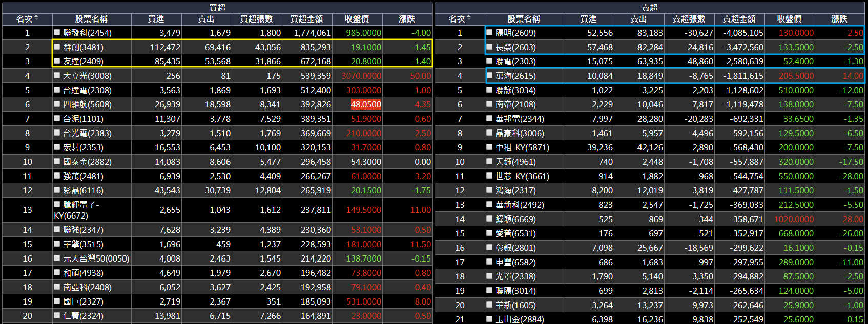Sort by 名次 arrow in 賣超 table

point(469,18)
